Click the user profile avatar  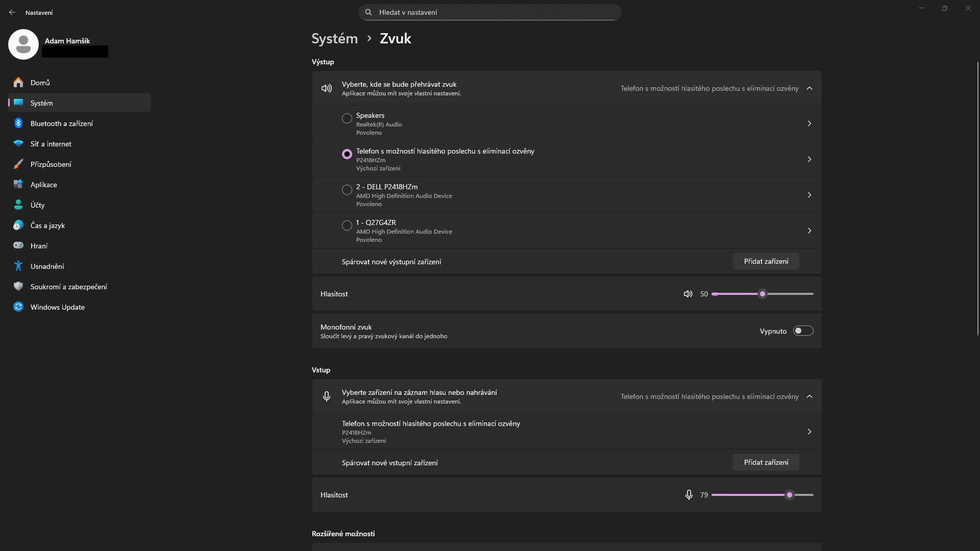click(23, 45)
